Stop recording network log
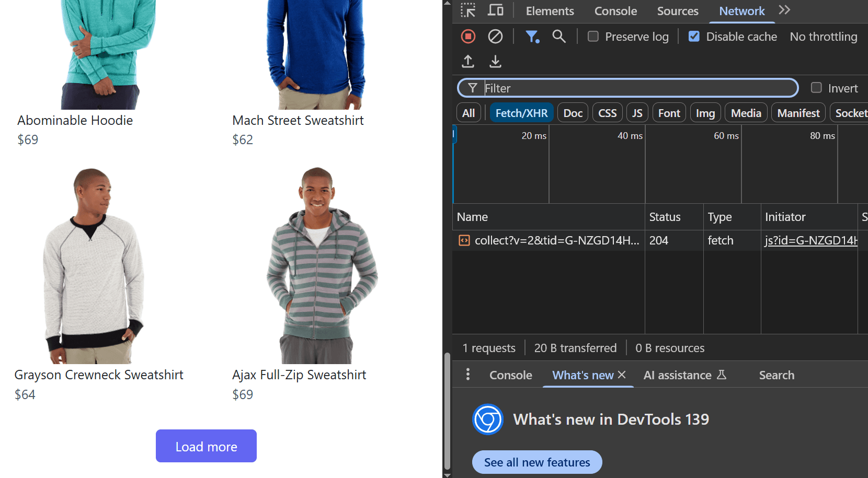This screenshot has width=868, height=478. [468, 37]
